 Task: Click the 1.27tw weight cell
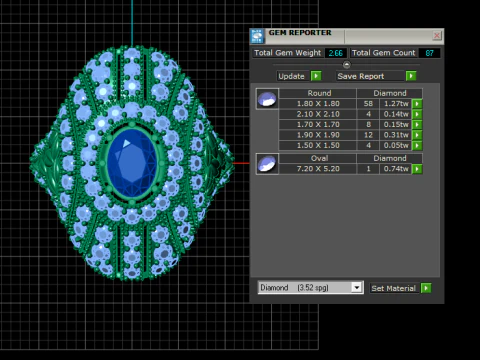click(396, 104)
